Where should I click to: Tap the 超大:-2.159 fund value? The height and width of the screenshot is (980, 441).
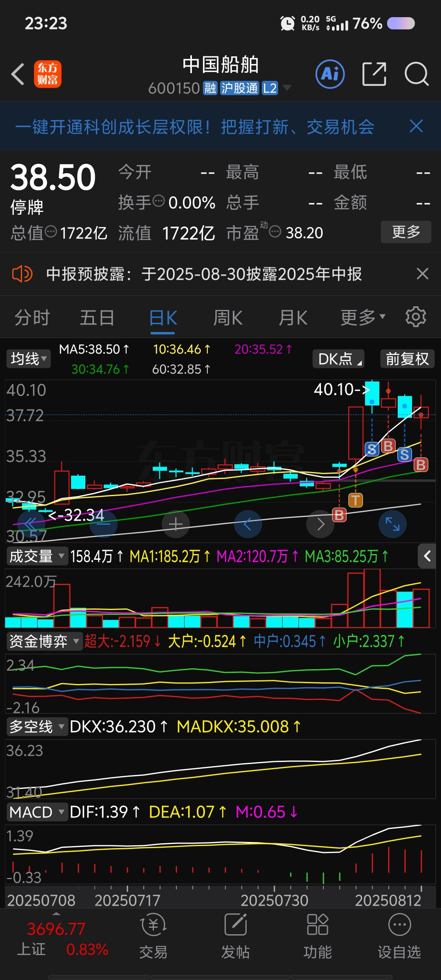coord(122,641)
